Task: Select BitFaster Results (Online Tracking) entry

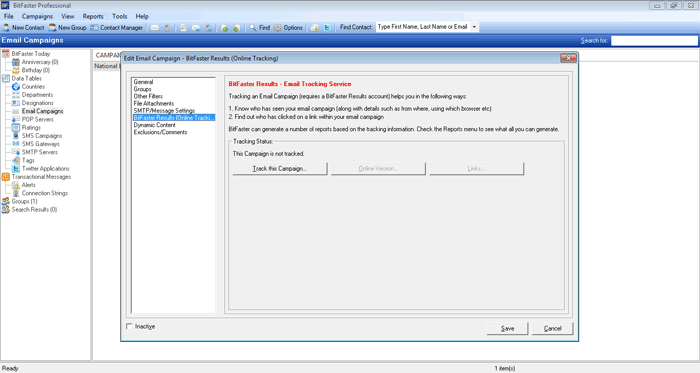Action: tap(174, 118)
